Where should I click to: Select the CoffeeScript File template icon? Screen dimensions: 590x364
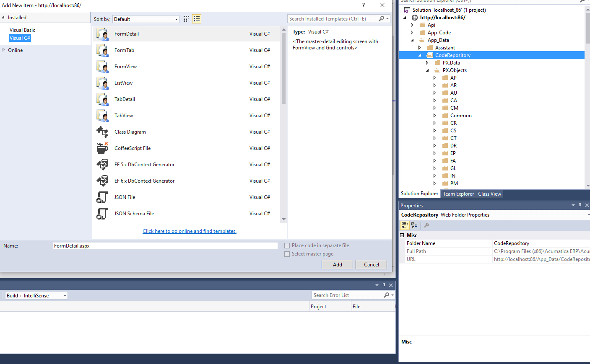(103, 148)
